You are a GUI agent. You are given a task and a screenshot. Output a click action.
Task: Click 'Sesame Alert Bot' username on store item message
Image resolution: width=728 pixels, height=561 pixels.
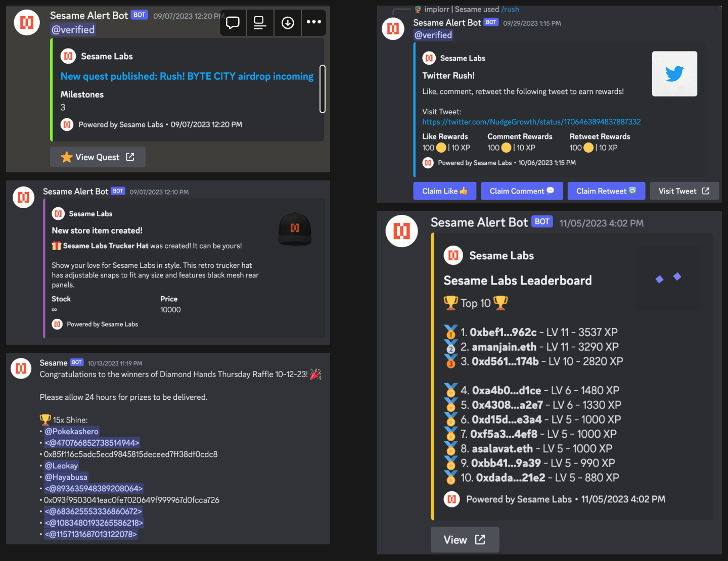[75, 192]
